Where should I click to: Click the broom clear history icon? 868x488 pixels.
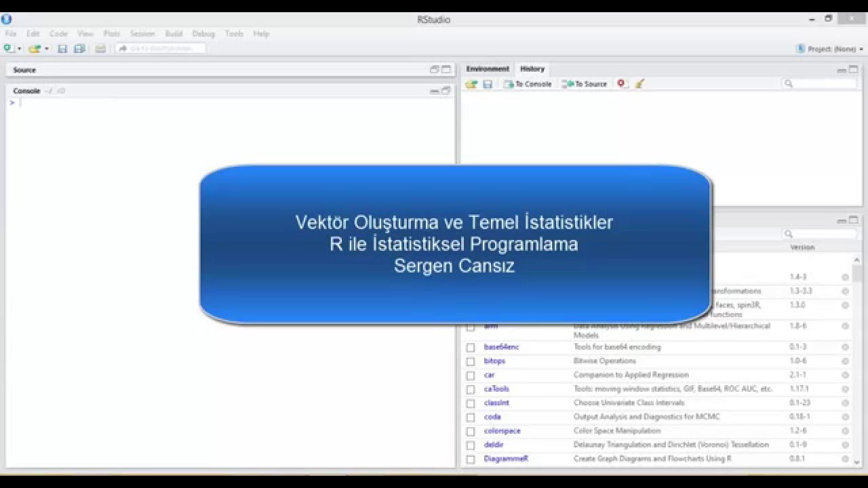pyautogui.click(x=639, y=84)
